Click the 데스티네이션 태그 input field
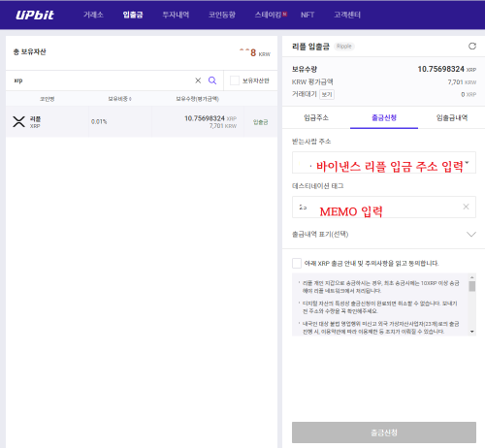 pyautogui.click(x=384, y=207)
